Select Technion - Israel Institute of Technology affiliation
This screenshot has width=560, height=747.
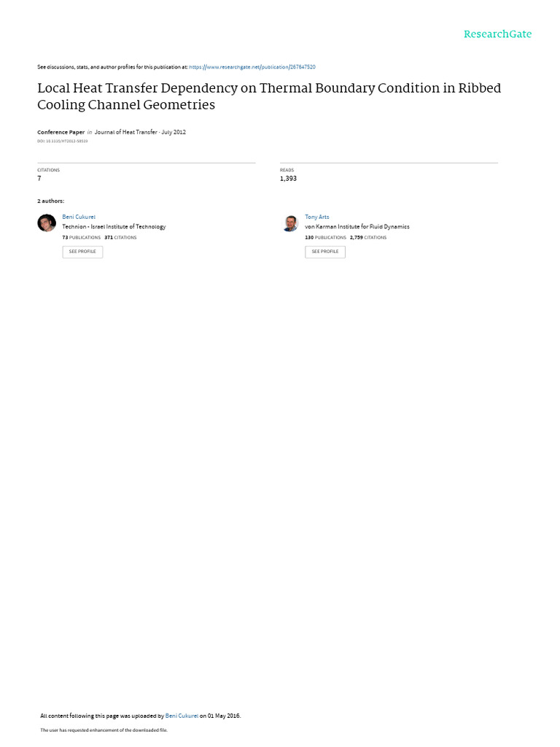click(114, 227)
